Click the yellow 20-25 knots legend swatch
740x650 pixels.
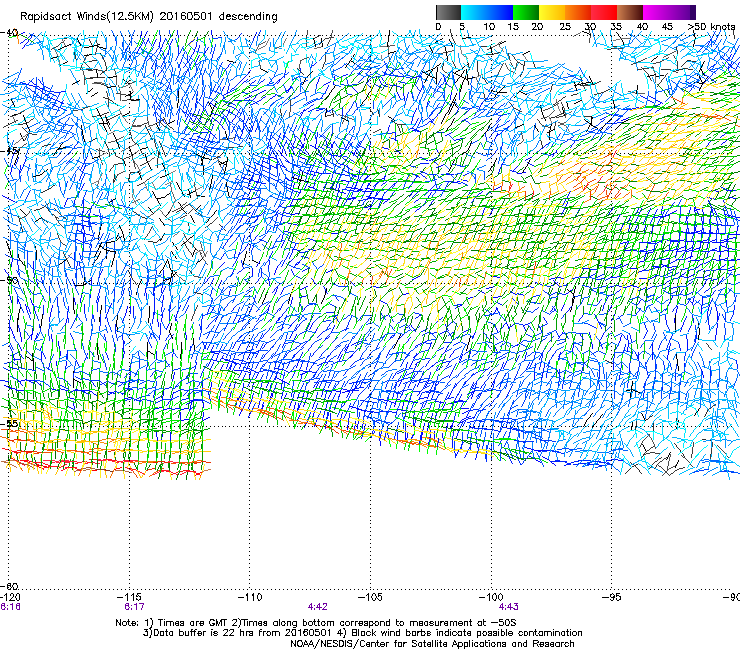pos(552,12)
